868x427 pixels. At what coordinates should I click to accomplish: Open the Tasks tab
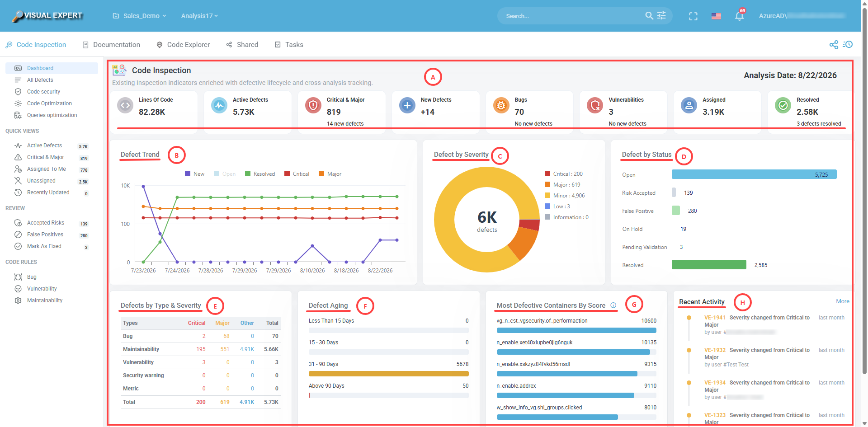289,45
